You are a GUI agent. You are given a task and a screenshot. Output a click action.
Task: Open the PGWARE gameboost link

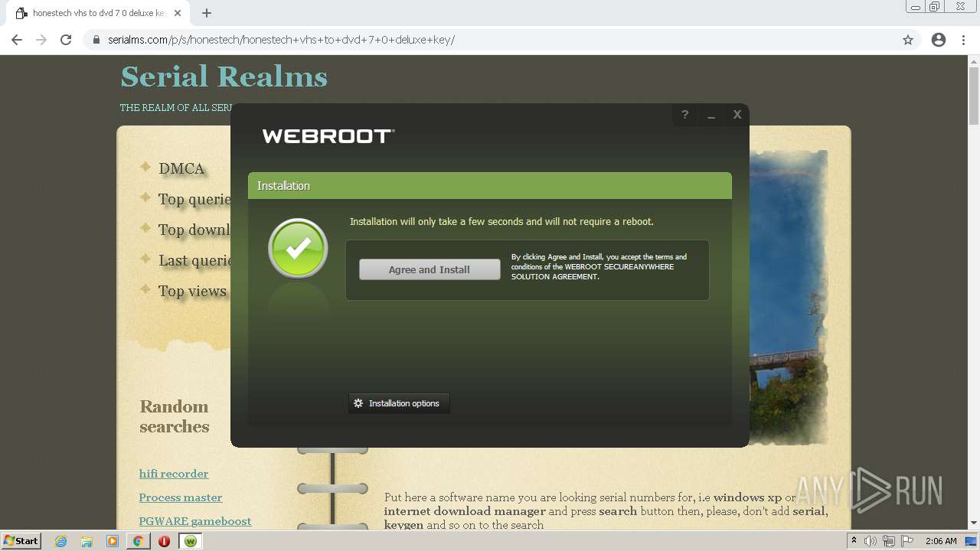click(x=195, y=521)
